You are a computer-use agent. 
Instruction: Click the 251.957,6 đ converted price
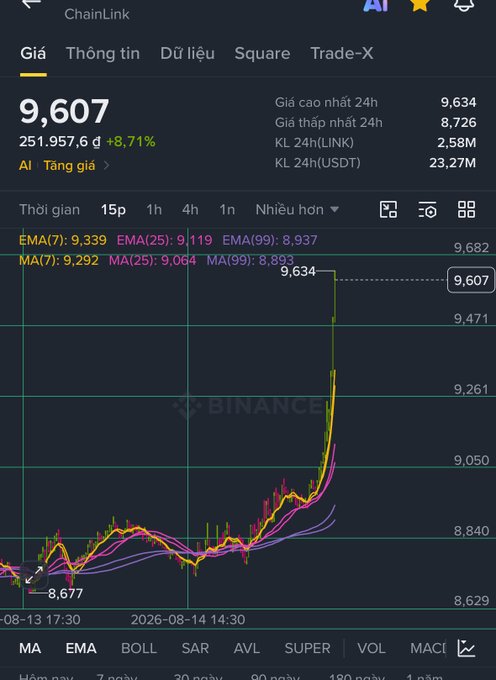click(x=60, y=141)
